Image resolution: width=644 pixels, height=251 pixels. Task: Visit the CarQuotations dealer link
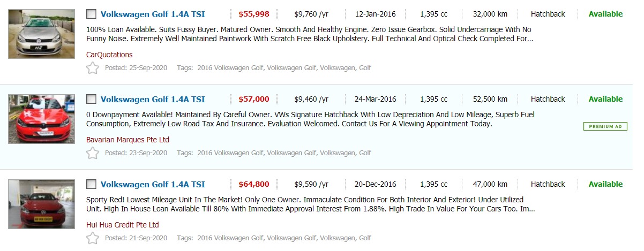109,55
